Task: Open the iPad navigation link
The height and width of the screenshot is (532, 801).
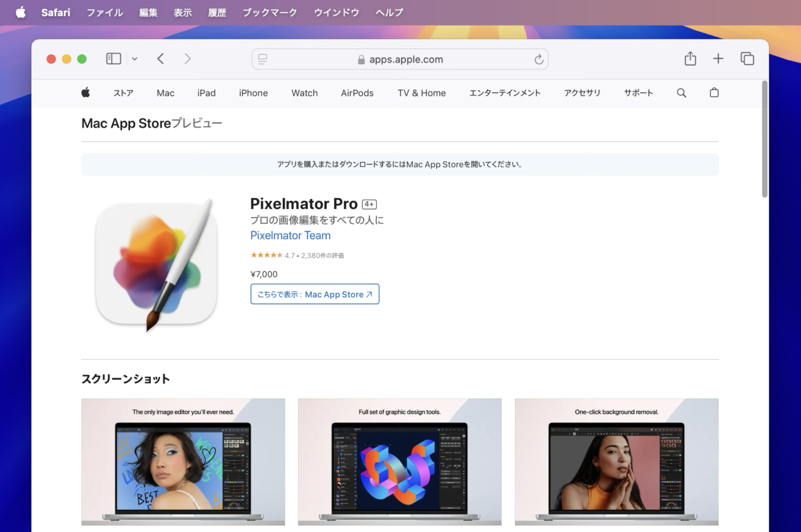Action: click(x=207, y=93)
